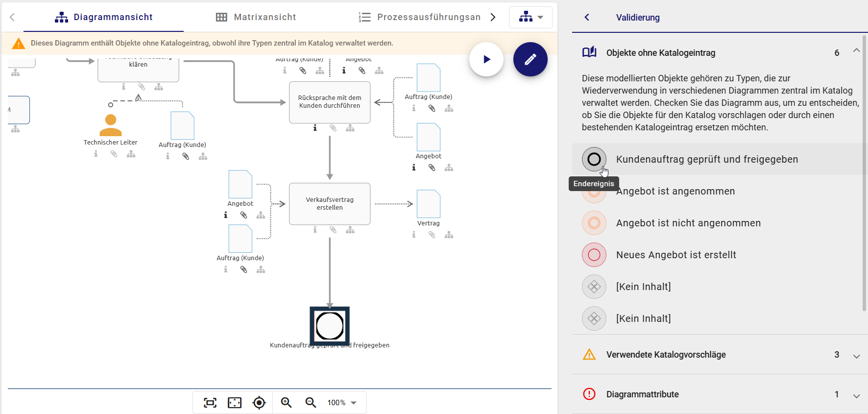Click the attachment icon below Vertrag
Image resolution: width=868 pixels, height=414 pixels.
click(x=432, y=235)
